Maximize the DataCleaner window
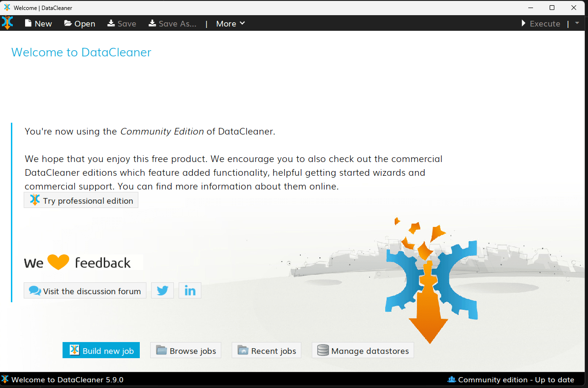This screenshot has height=388, width=588. point(552,8)
